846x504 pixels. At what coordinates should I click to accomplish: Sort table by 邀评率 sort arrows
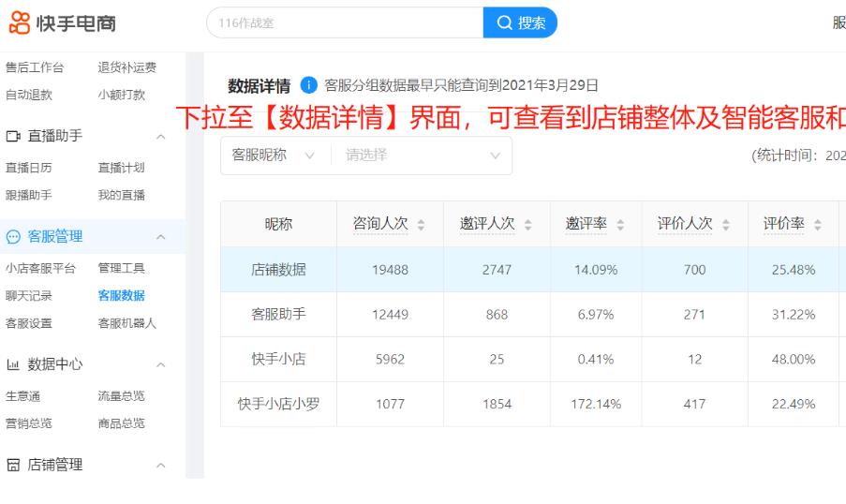tap(620, 225)
